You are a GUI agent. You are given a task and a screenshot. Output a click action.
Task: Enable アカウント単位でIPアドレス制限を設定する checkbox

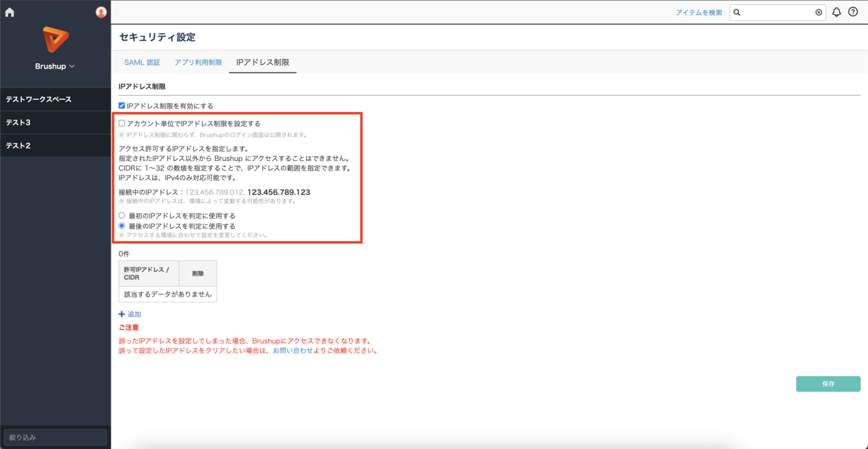121,123
